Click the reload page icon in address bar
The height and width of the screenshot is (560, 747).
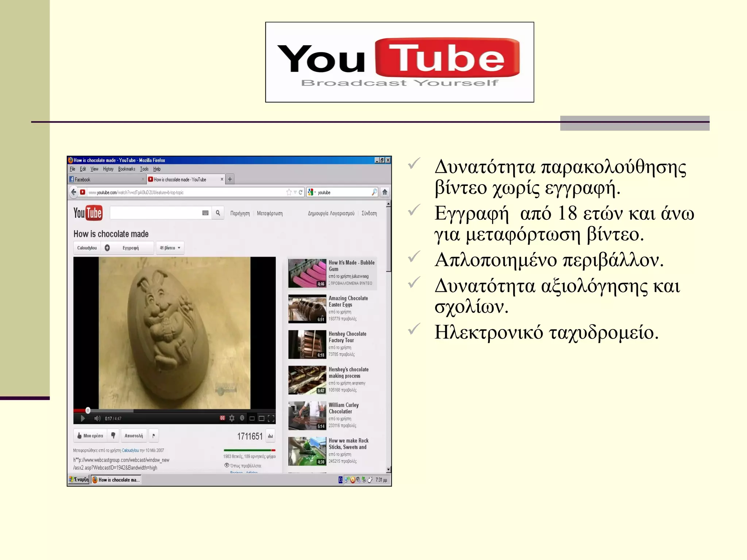click(301, 192)
